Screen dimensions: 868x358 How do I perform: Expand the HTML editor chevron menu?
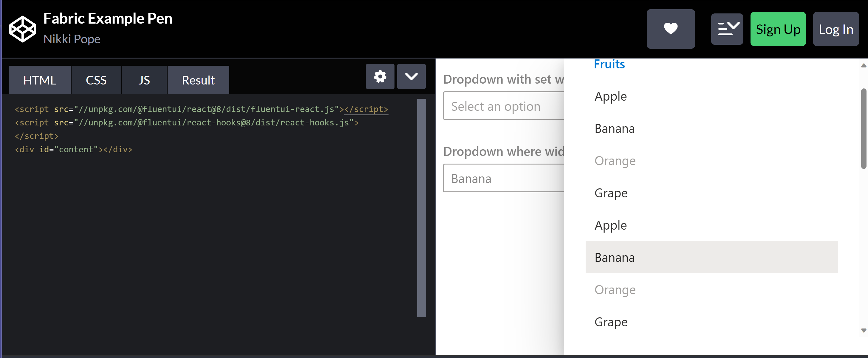(411, 76)
